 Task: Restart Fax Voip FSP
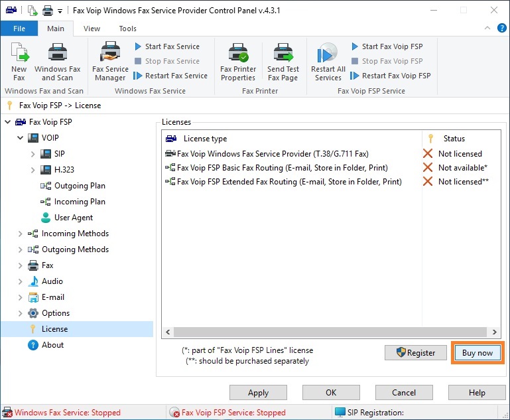coord(391,76)
